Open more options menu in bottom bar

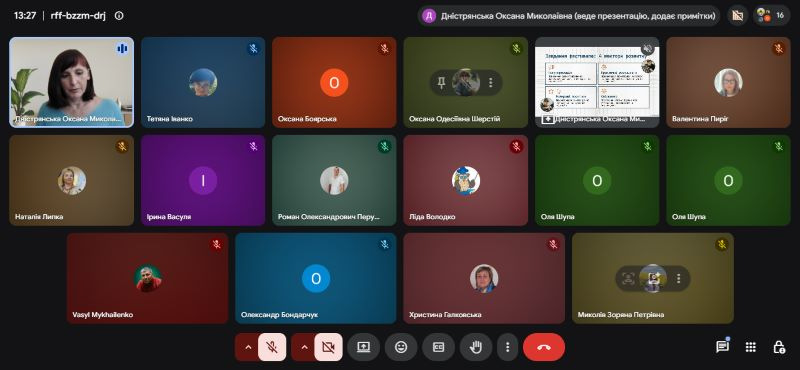507,347
